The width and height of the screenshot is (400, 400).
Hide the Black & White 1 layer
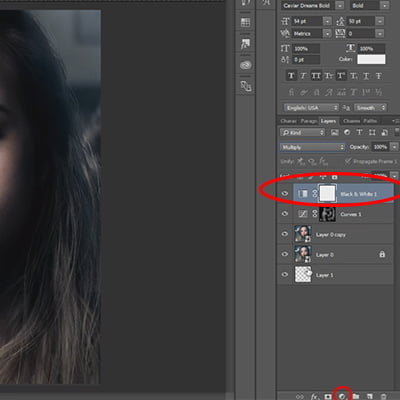tap(285, 193)
